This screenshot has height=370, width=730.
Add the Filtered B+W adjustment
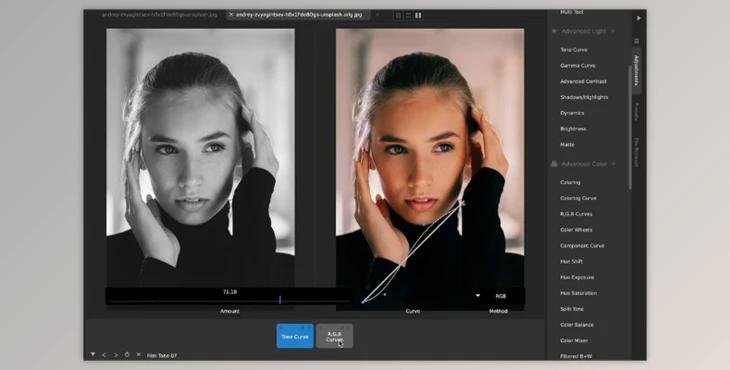pyautogui.click(x=576, y=357)
